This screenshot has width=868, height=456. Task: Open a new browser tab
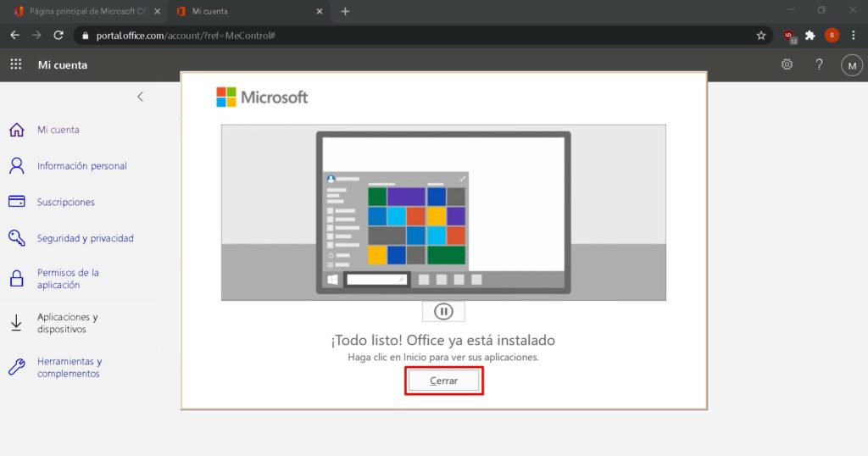point(345,11)
